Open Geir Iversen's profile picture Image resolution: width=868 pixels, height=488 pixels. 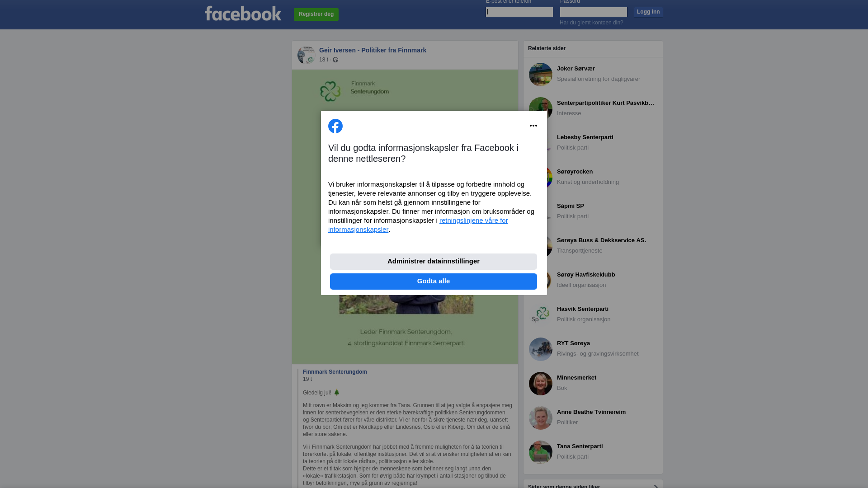click(307, 55)
